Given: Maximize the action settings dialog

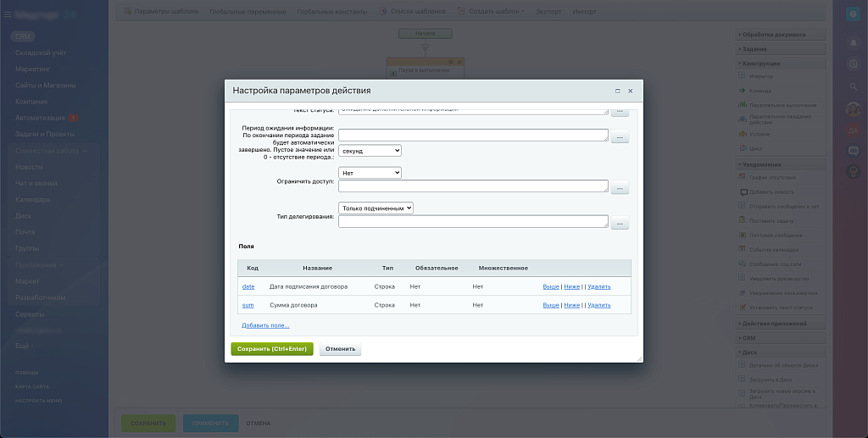Looking at the screenshot, I should coord(617,91).
